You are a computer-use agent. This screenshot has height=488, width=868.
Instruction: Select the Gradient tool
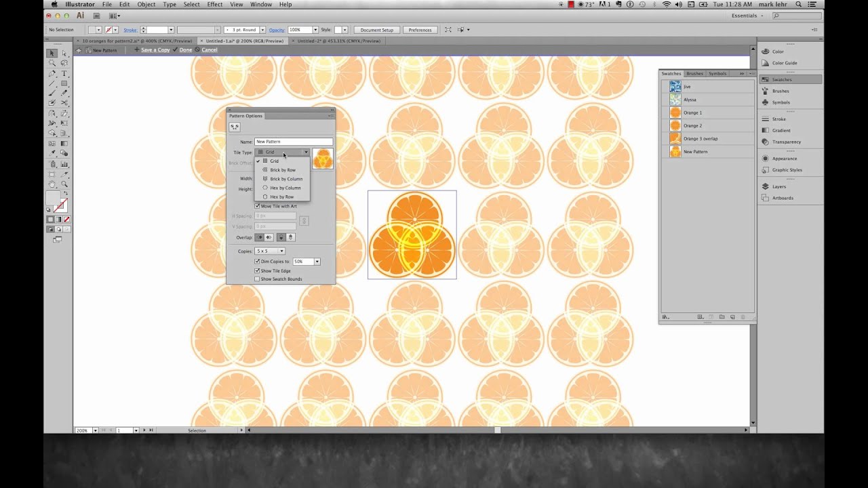64,144
